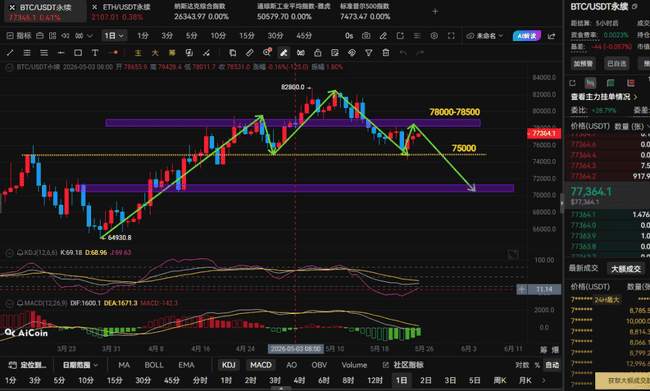
Task: Collapse the MACD indicator pane header
Action: 9,304
